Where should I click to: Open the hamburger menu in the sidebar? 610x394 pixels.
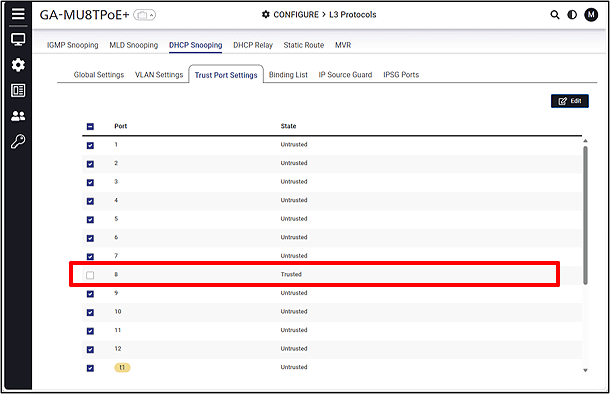click(x=18, y=14)
